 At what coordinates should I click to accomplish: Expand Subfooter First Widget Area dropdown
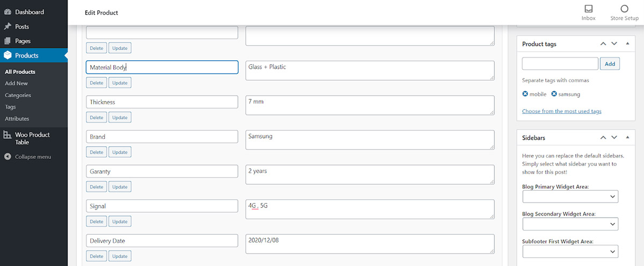[x=570, y=251]
